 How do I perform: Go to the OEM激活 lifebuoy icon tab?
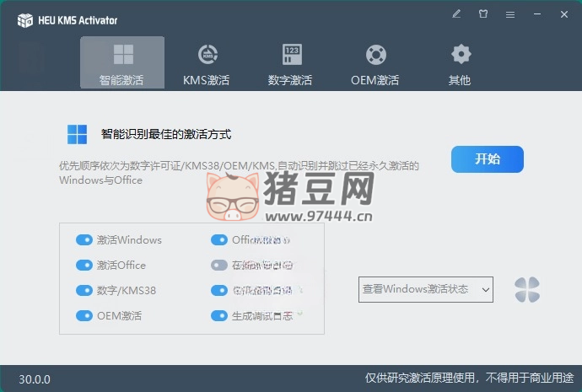[x=375, y=63]
